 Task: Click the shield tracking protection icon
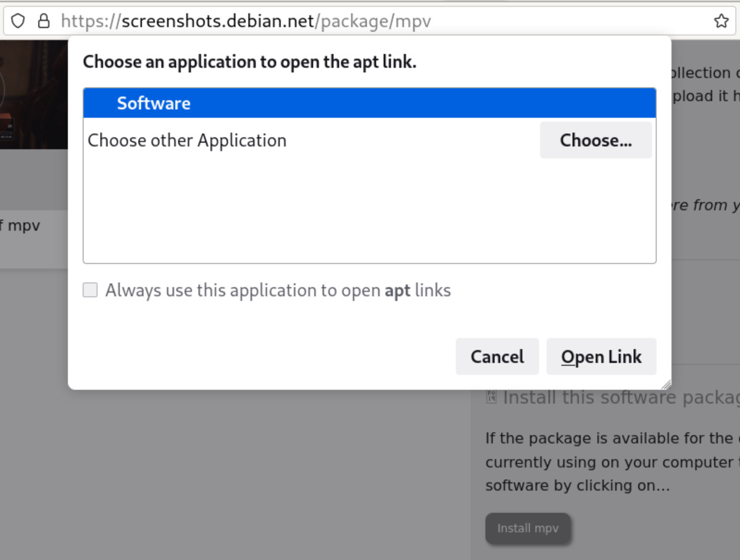(18, 21)
